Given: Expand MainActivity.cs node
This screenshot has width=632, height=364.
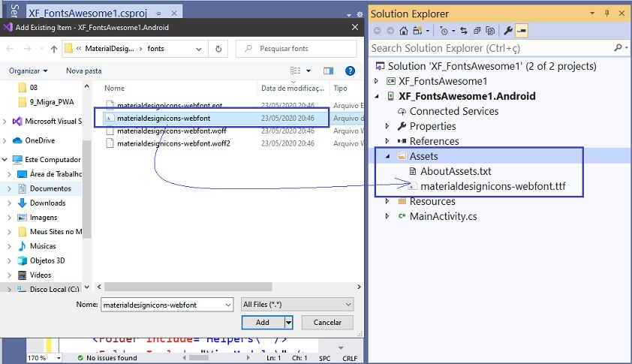Looking at the screenshot, I should pyautogui.click(x=387, y=216).
